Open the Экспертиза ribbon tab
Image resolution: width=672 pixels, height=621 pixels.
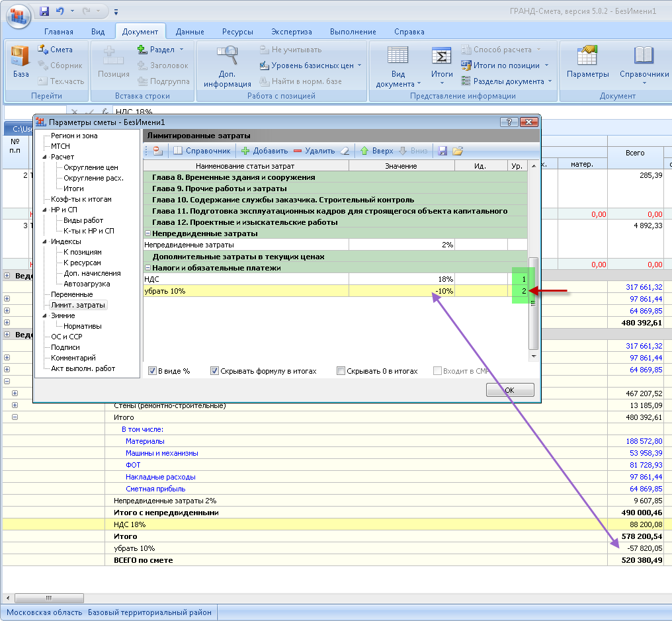click(x=291, y=32)
